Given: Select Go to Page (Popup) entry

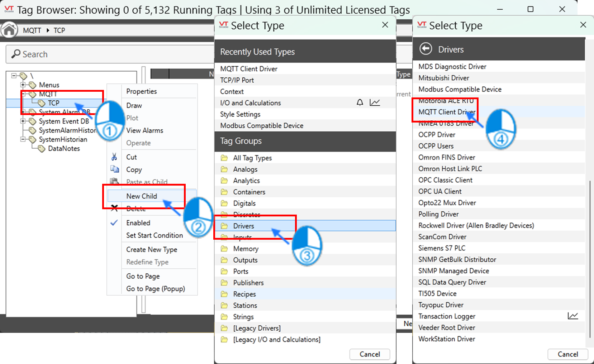Looking at the screenshot, I should point(156,289).
